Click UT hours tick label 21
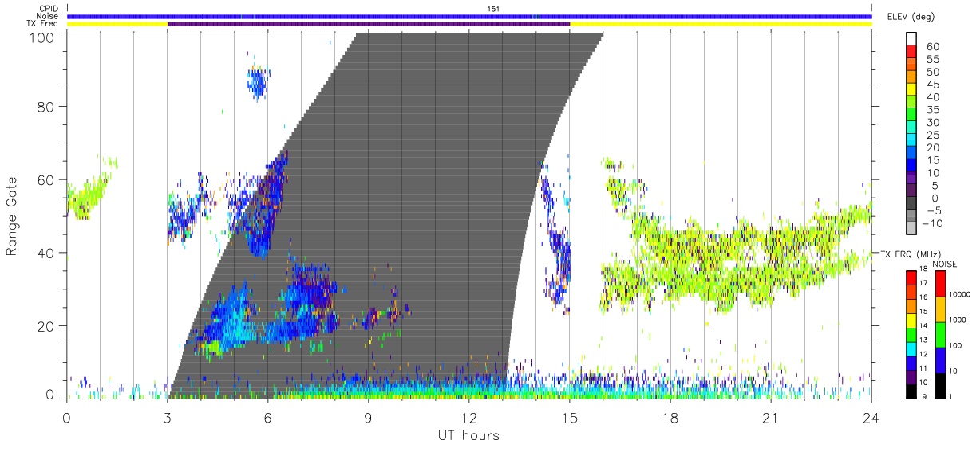 (x=771, y=418)
